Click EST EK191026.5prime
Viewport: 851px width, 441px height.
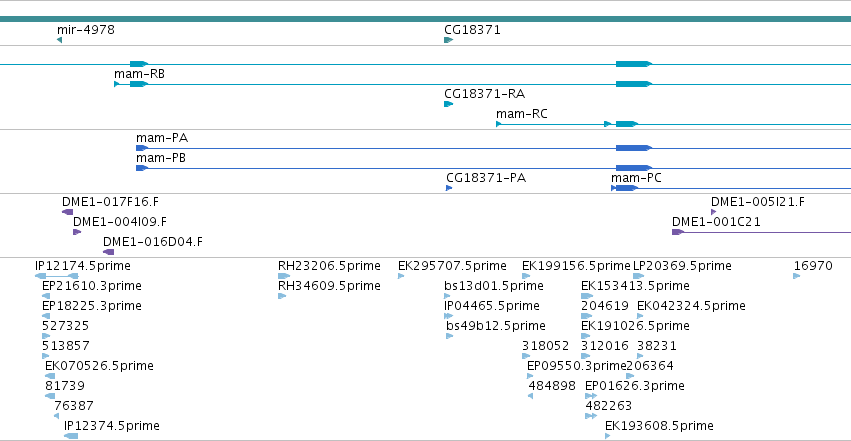click(635, 326)
